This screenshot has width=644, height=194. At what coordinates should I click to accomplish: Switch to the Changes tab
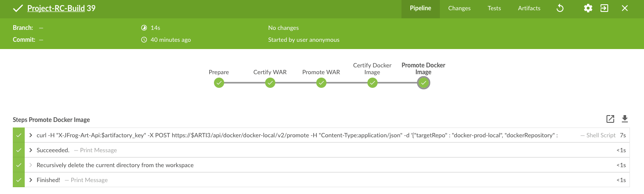click(459, 8)
